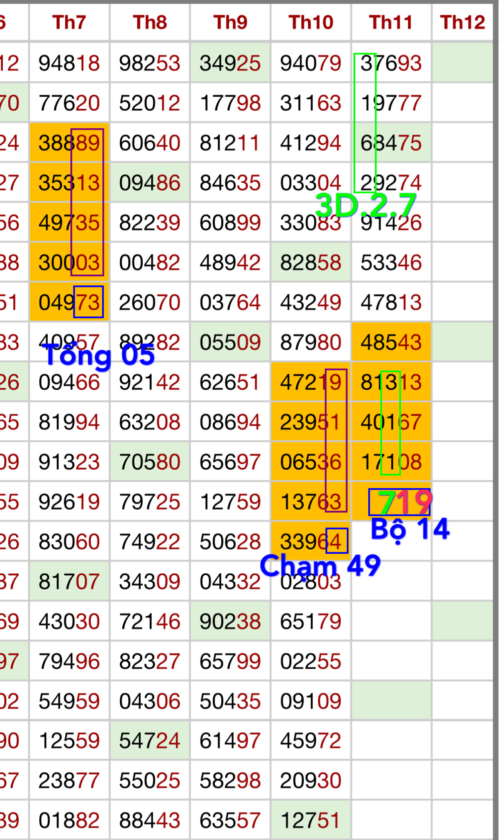The height and width of the screenshot is (840, 504).
Task: Click cell 12751 in the Th10 column
Action: [x=311, y=820]
